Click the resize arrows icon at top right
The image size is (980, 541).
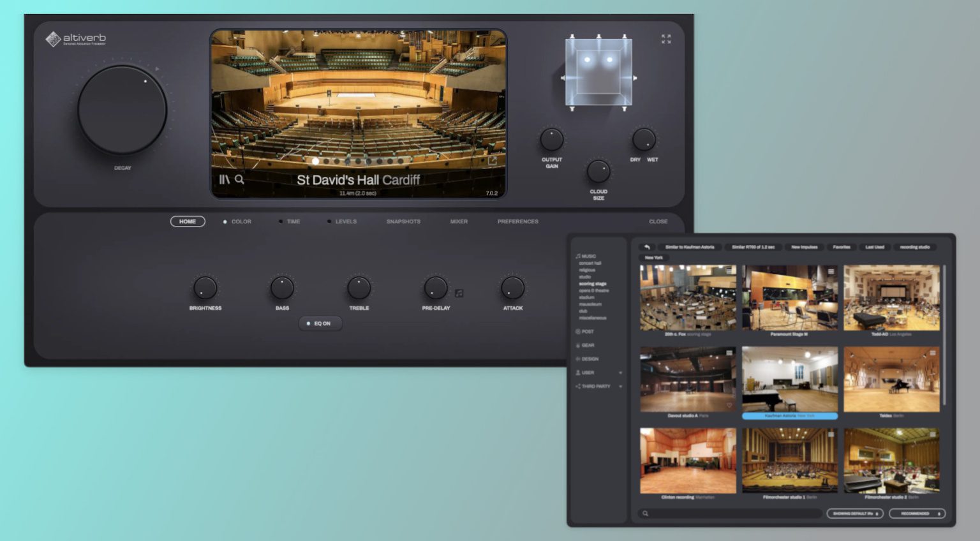pos(665,40)
